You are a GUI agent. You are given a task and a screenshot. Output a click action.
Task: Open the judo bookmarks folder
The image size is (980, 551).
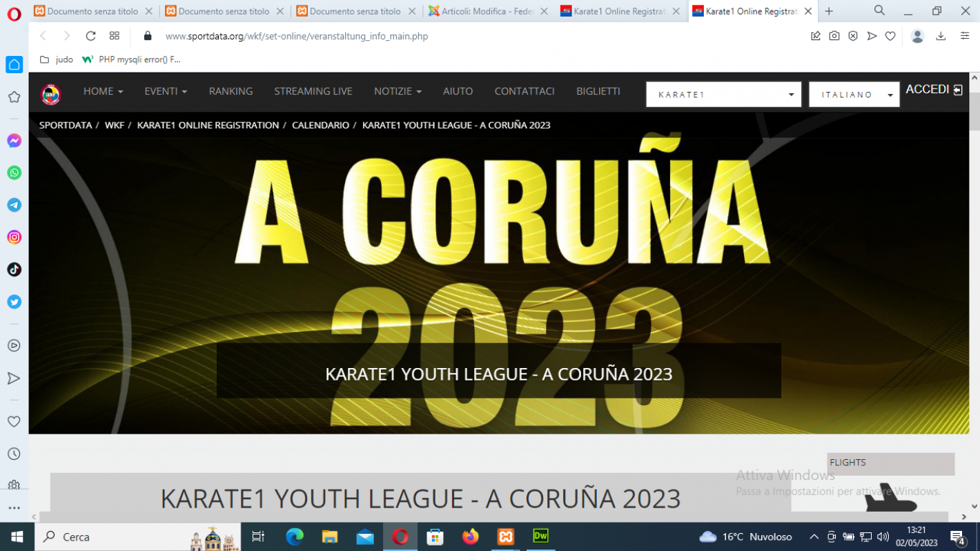pos(57,59)
